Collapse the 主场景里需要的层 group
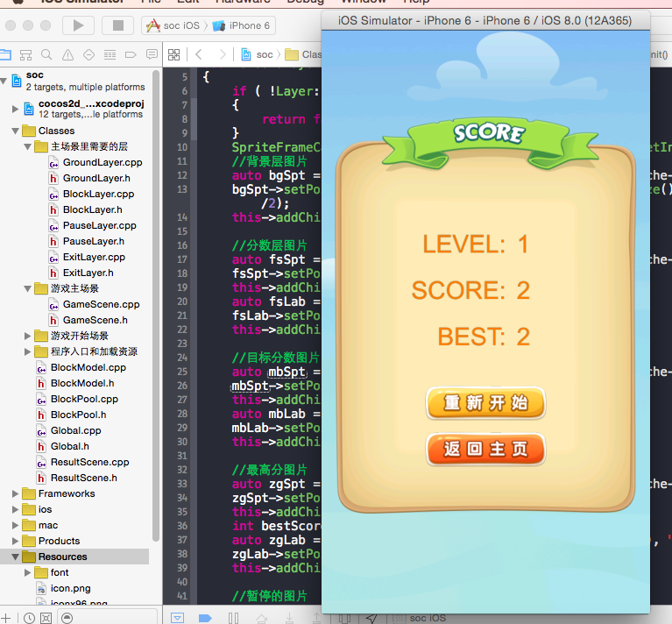Screen dimensions: 672x624 pyautogui.click(x=27, y=146)
